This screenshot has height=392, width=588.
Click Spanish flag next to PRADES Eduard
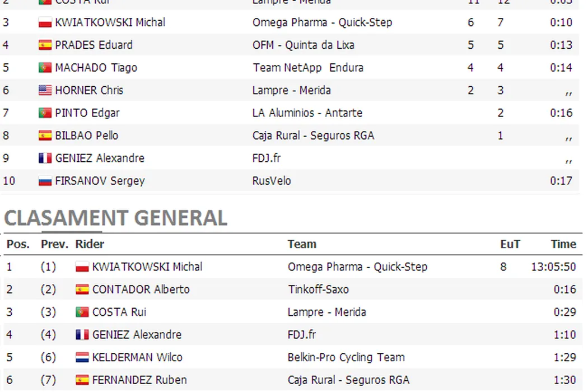click(45, 45)
